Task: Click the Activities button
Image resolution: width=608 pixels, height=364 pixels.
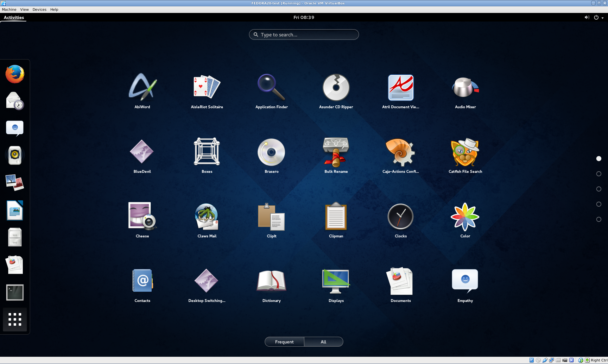Action: (14, 17)
